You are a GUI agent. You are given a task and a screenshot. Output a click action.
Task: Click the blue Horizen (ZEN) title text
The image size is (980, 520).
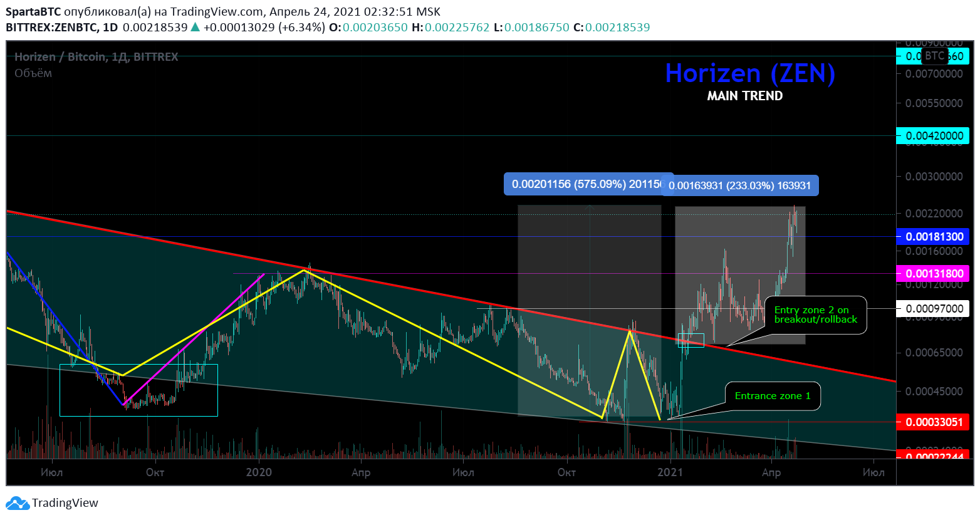coord(750,74)
